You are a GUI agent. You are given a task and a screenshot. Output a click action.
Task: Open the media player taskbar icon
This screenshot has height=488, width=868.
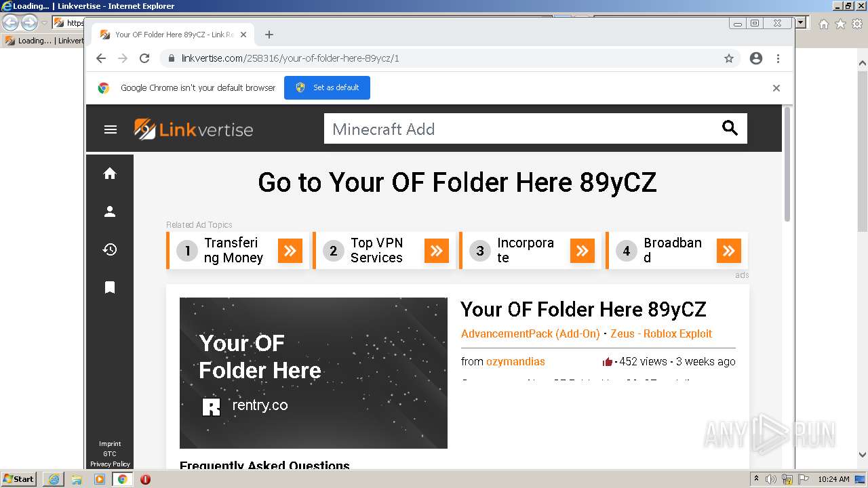(x=100, y=479)
